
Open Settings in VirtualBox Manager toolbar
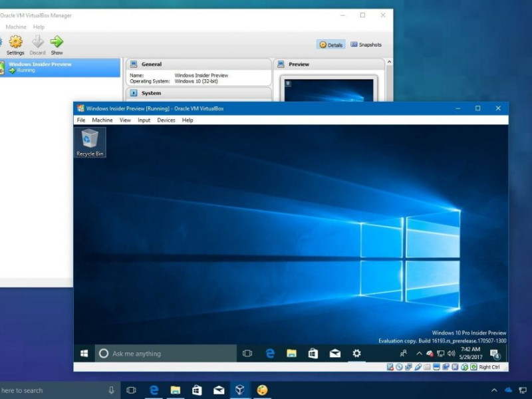click(15, 45)
